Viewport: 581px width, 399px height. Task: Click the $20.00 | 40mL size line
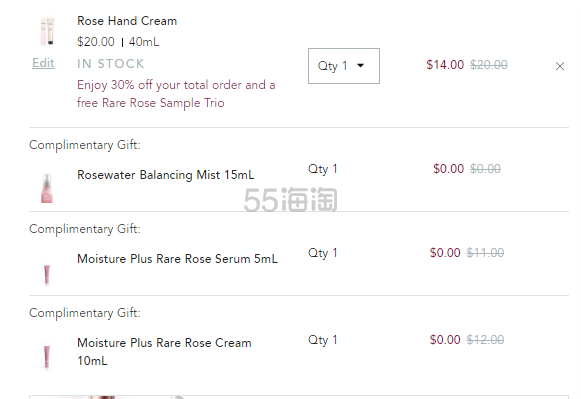pyautogui.click(x=118, y=42)
